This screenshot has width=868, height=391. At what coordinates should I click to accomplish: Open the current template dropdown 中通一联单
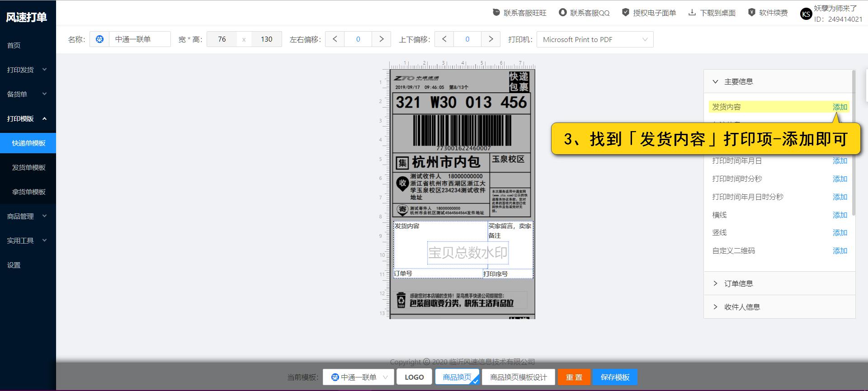click(x=359, y=377)
